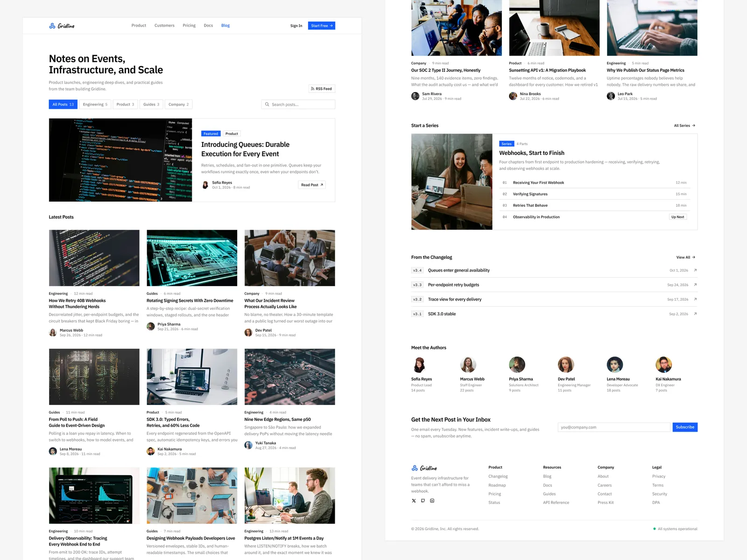Click Lena Moreau's author avatar
This screenshot has height=560, width=747.
click(615, 364)
